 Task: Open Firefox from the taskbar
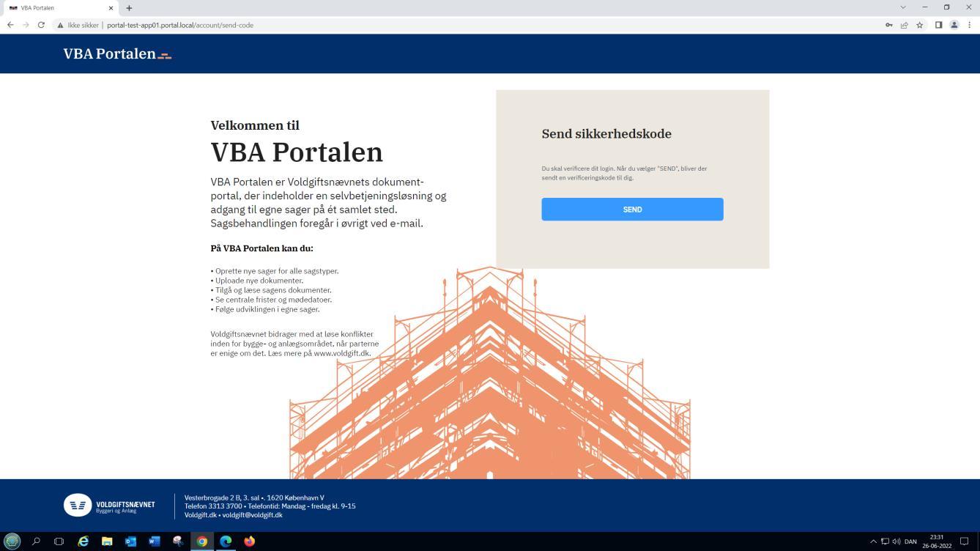pos(250,541)
